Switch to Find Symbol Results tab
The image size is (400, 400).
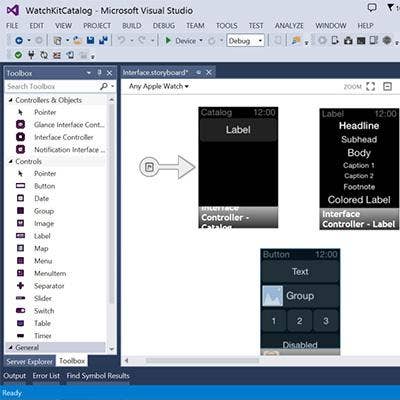(98, 376)
